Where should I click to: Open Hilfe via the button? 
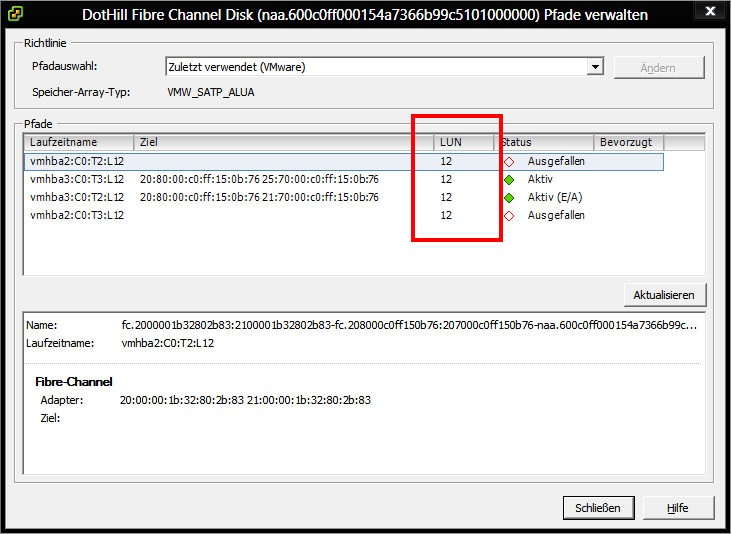(x=678, y=508)
